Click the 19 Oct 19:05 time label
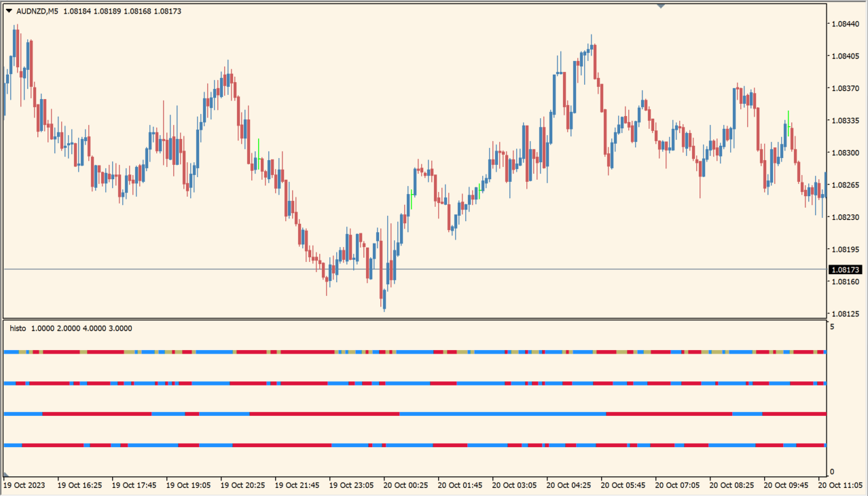The image size is (868, 496). point(189,485)
